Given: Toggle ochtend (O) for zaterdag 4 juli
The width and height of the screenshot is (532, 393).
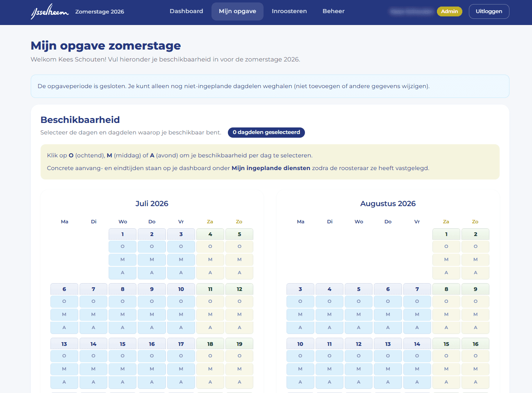Looking at the screenshot, I should (210, 246).
